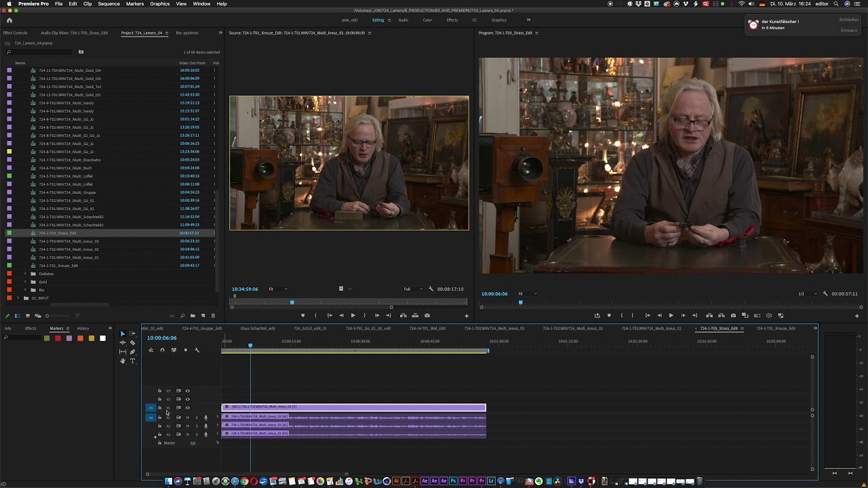Expand the Outtakes bin

25,274
